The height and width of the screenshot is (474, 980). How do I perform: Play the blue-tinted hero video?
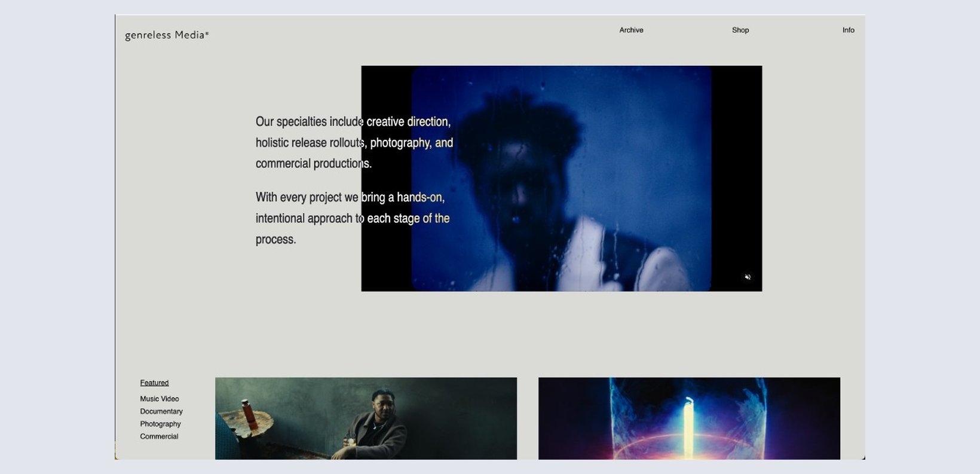pyautogui.click(x=562, y=179)
